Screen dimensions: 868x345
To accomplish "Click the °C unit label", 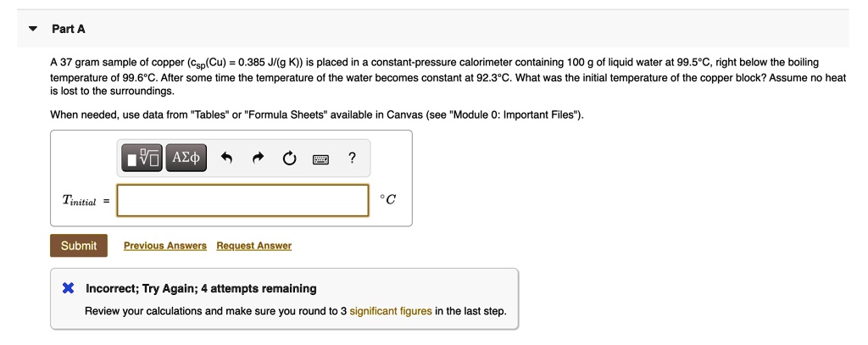I will point(387,200).
